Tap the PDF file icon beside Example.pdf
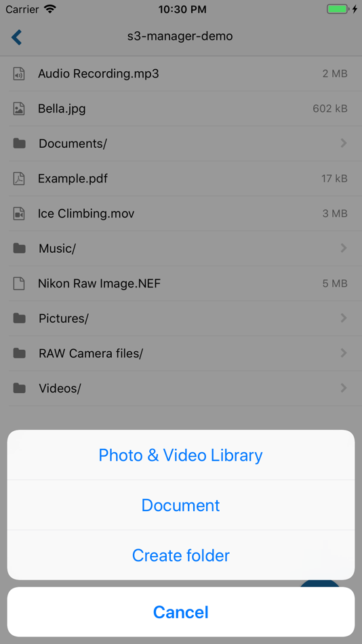 19,179
